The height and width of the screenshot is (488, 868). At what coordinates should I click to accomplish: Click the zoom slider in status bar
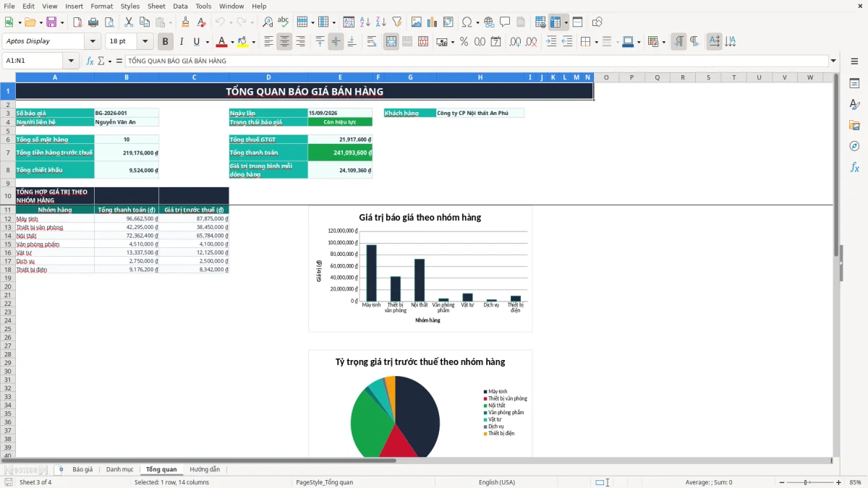pyautogui.click(x=809, y=482)
